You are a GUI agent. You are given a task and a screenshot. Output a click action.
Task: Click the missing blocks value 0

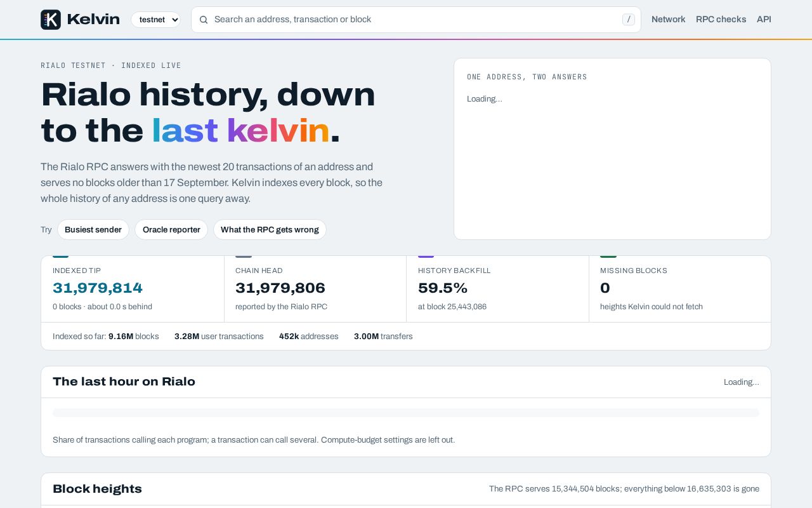coord(605,288)
